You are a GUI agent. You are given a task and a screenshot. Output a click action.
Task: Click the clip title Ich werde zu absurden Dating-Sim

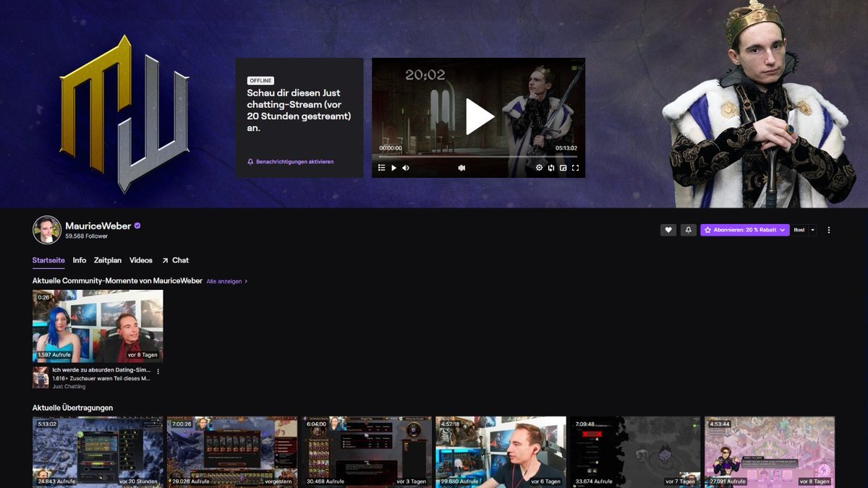click(101, 369)
